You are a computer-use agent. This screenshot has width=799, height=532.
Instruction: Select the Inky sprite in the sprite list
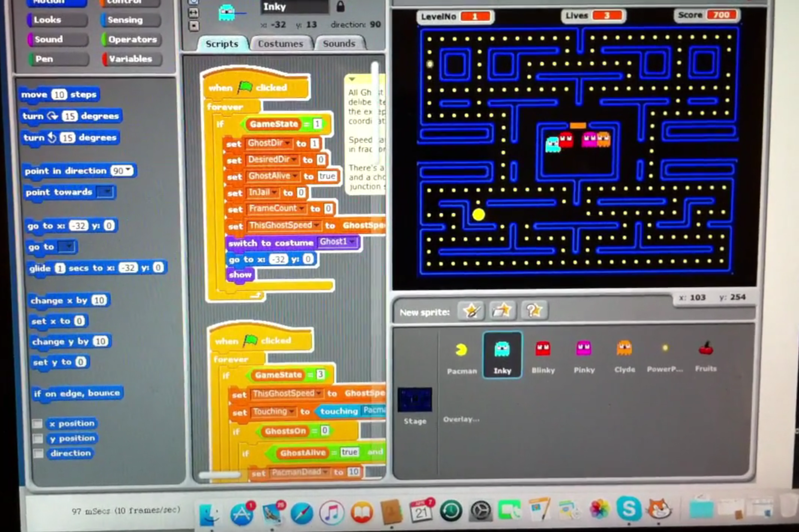point(502,355)
